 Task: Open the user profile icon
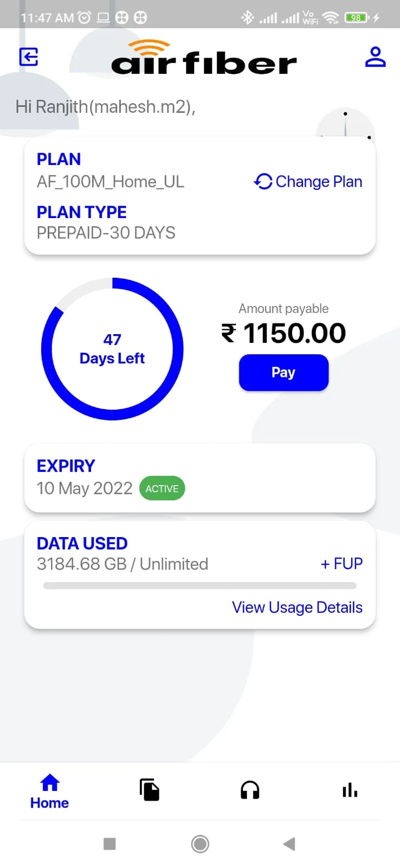coord(375,57)
